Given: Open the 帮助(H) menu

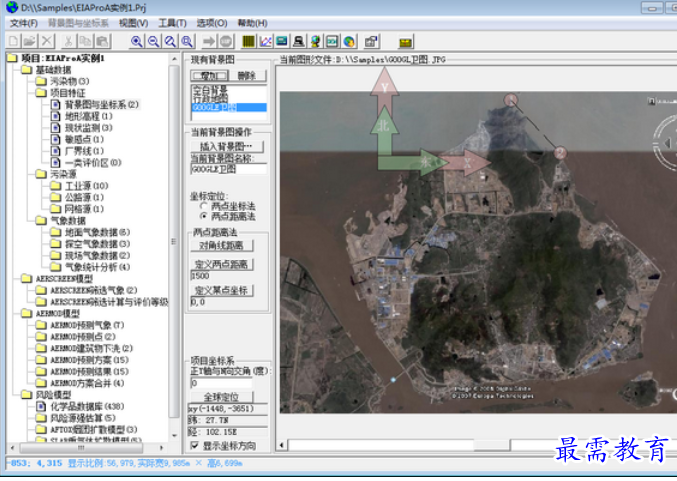Looking at the screenshot, I should 253,23.
